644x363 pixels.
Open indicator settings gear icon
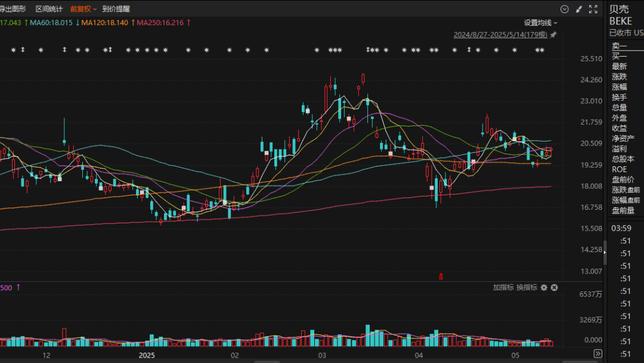point(544,287)
